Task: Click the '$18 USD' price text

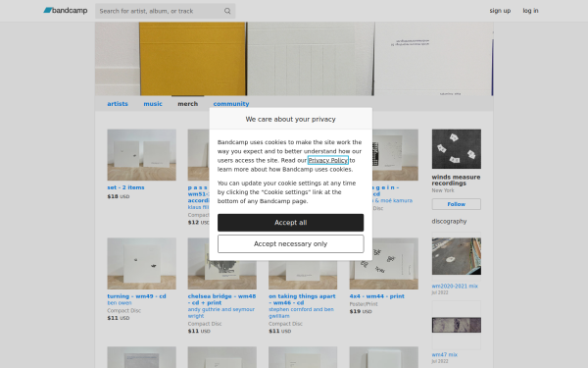Action: tap(119, 196)
